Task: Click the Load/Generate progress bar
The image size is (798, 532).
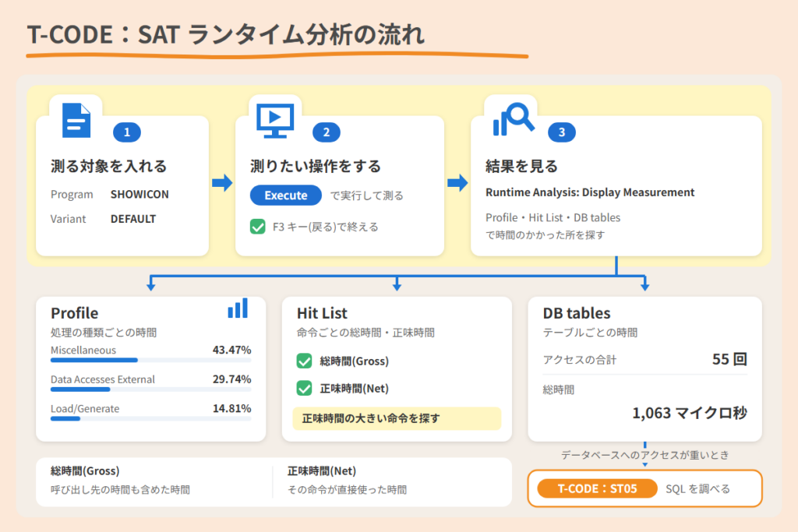Action: tap(150, 418)
